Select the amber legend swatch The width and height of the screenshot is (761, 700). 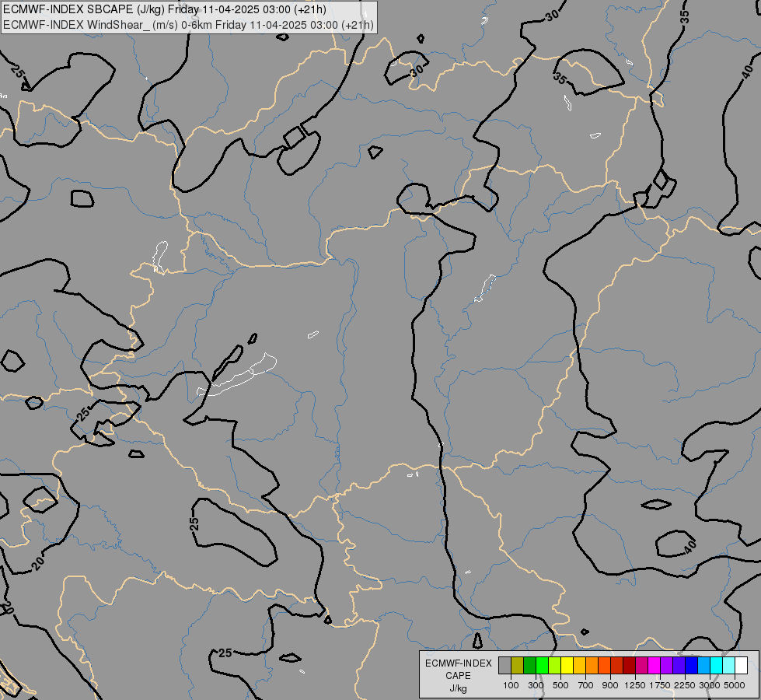coord(579,665)
